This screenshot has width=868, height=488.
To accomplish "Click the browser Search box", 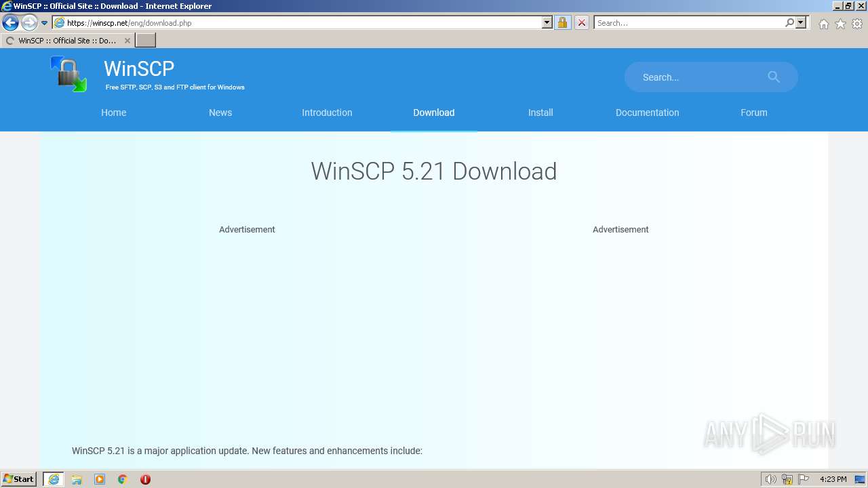I will tap(689, 22).
